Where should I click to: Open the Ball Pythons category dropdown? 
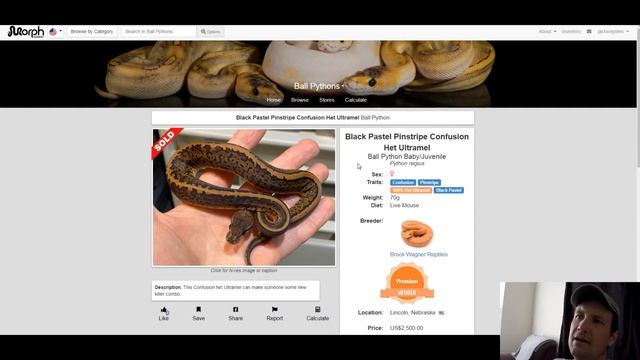[x=318, y=86]
